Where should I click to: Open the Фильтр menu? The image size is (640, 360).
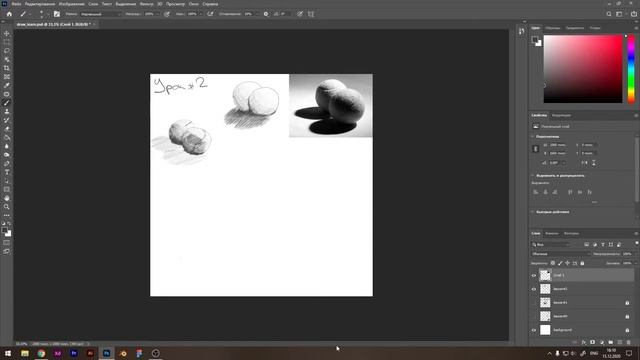[x=147, y=4]
